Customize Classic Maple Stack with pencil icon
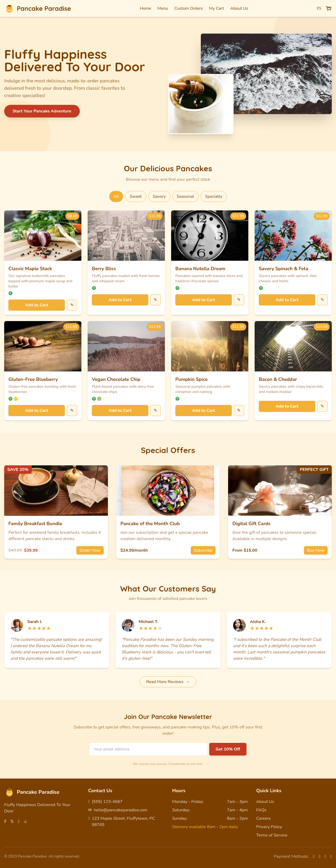 tap(72, 305)
